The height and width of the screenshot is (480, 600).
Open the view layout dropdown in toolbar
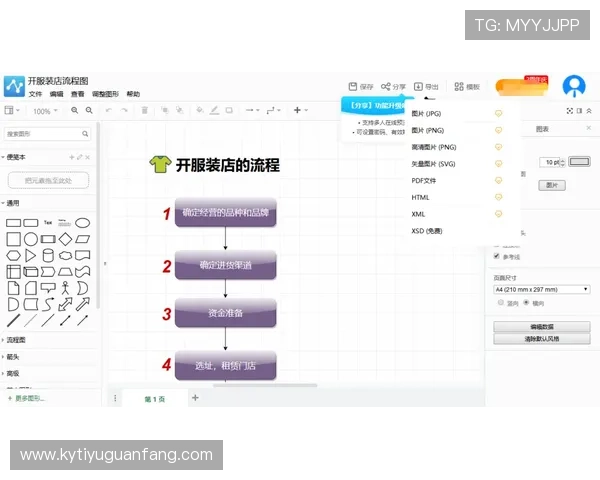[x=12, y=111]
